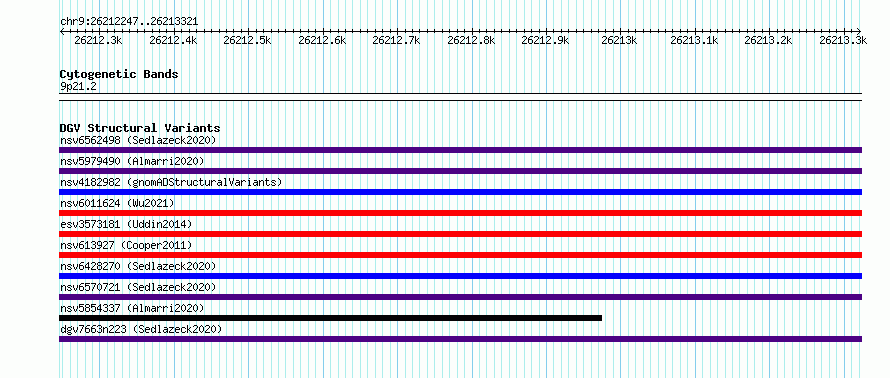Open the nsv4182982 (gnomADStructuralVariants) label
Screen dimensions: 890x378
point(171,182)
